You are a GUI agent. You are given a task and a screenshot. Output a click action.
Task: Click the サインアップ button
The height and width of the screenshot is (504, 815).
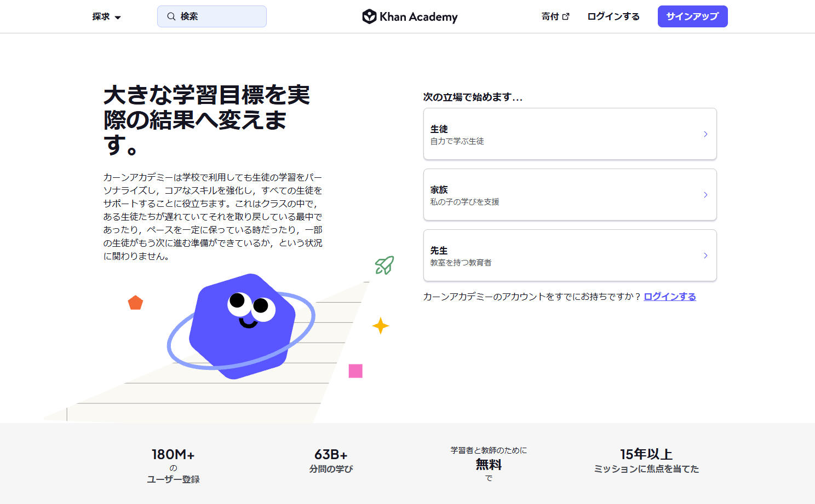tap(692, 16)
